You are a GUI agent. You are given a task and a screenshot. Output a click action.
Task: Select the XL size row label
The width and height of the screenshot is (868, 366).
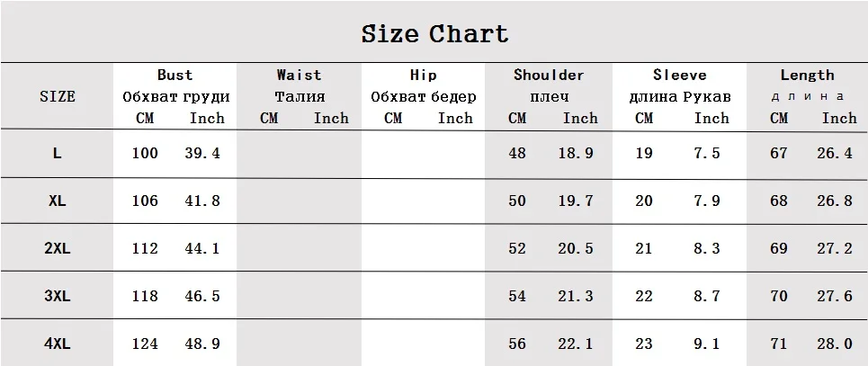(57, 201)
